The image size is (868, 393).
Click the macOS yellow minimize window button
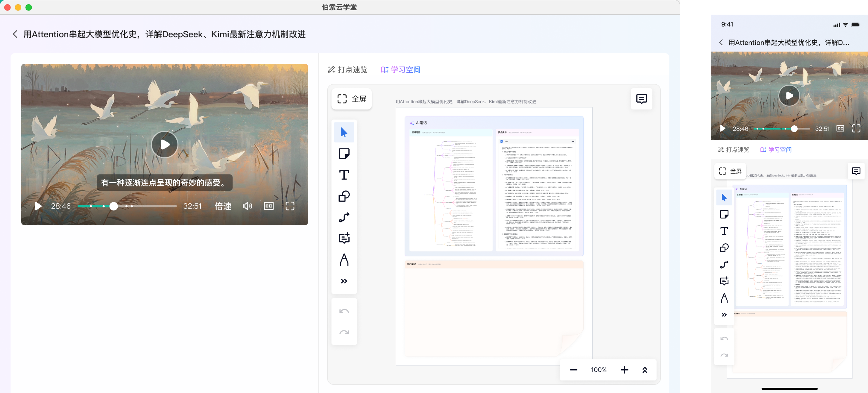pos(18,7)
